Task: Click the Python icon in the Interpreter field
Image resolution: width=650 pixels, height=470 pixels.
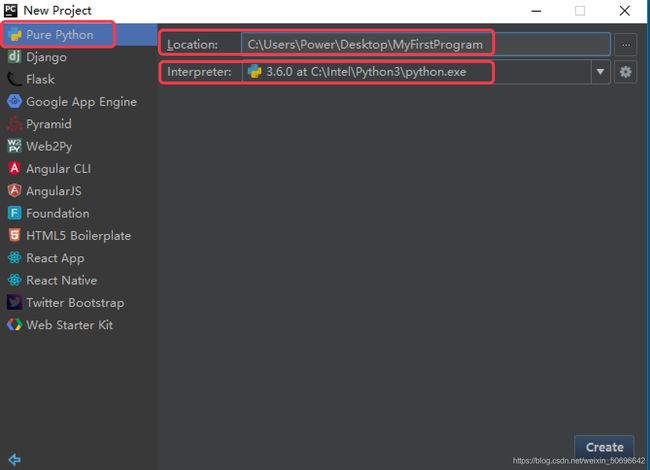Action: [x=255, y=72]
